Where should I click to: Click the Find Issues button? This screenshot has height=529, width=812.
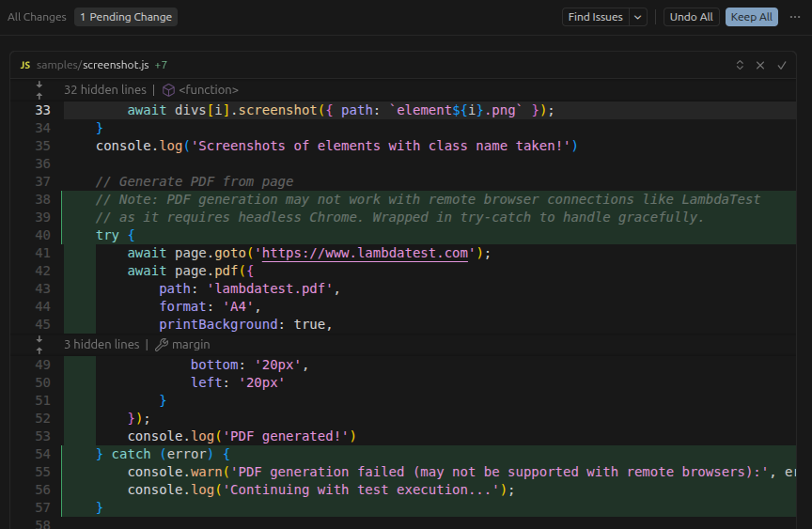[x=596, y=17]
